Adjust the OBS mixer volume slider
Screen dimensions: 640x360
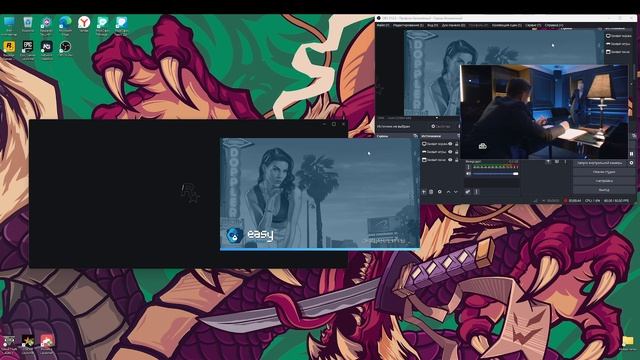495,173
